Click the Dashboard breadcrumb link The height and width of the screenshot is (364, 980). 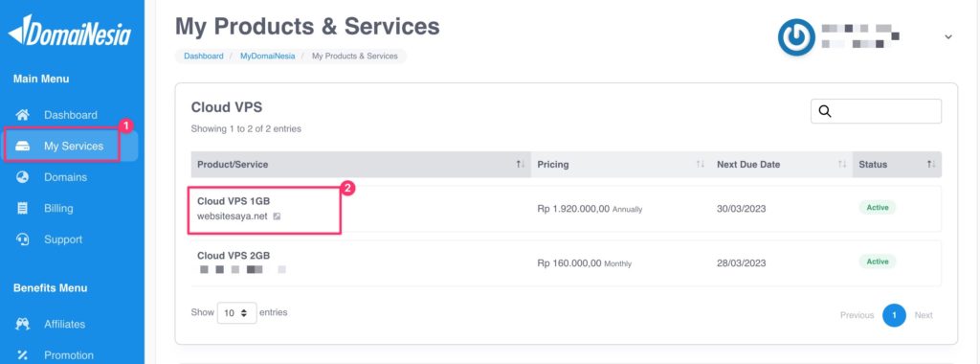203,57
